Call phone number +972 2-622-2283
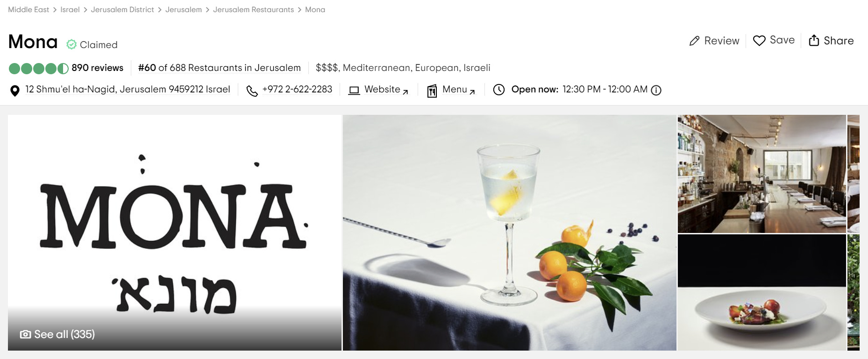This screenshot has width=868, height=359. click(297, 89)
